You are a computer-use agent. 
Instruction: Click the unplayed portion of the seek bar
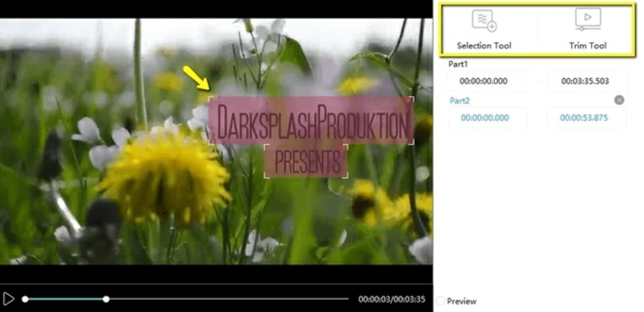[x=229, y=299]
